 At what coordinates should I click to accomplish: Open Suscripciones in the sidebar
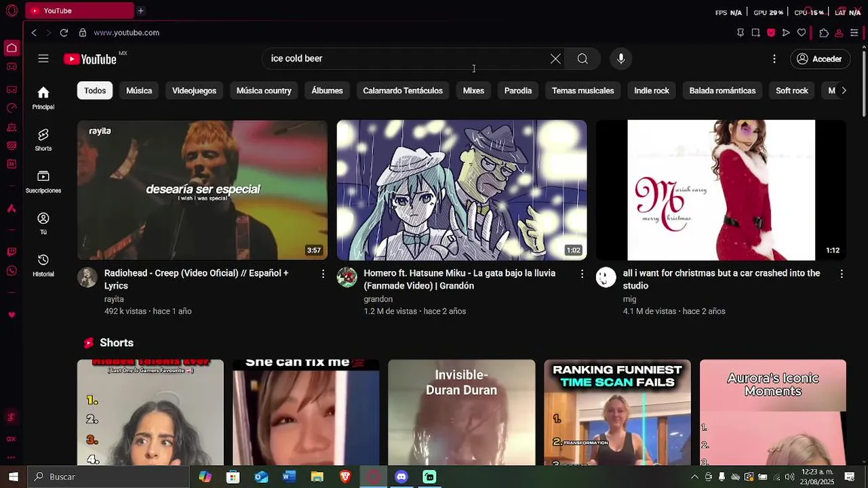(43, 182)
